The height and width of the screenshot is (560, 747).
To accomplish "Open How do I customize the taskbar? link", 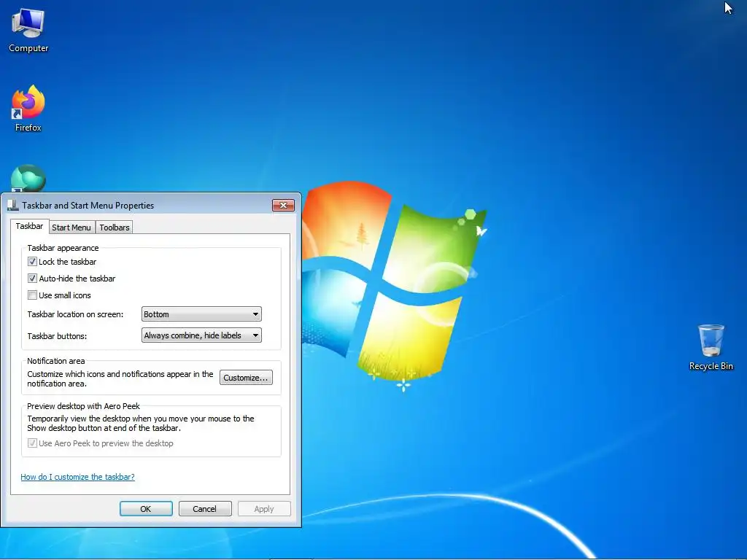I will tap(77, 477).
